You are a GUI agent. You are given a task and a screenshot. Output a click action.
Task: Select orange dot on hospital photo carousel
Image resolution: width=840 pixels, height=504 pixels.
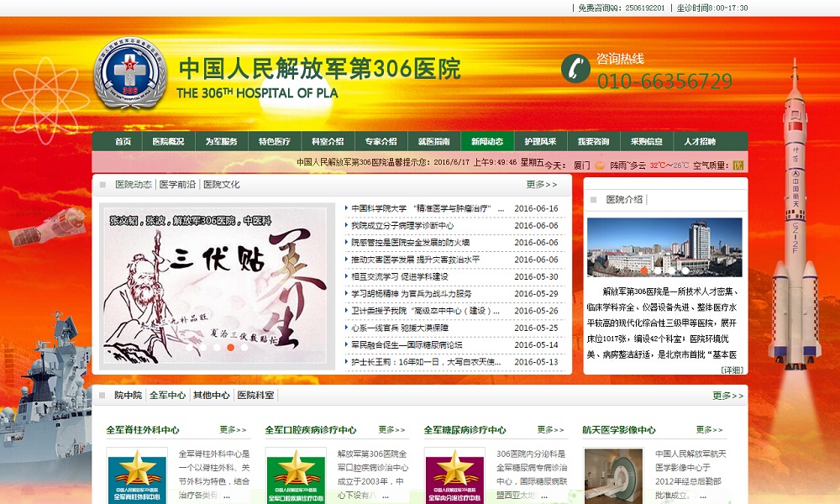643,270
